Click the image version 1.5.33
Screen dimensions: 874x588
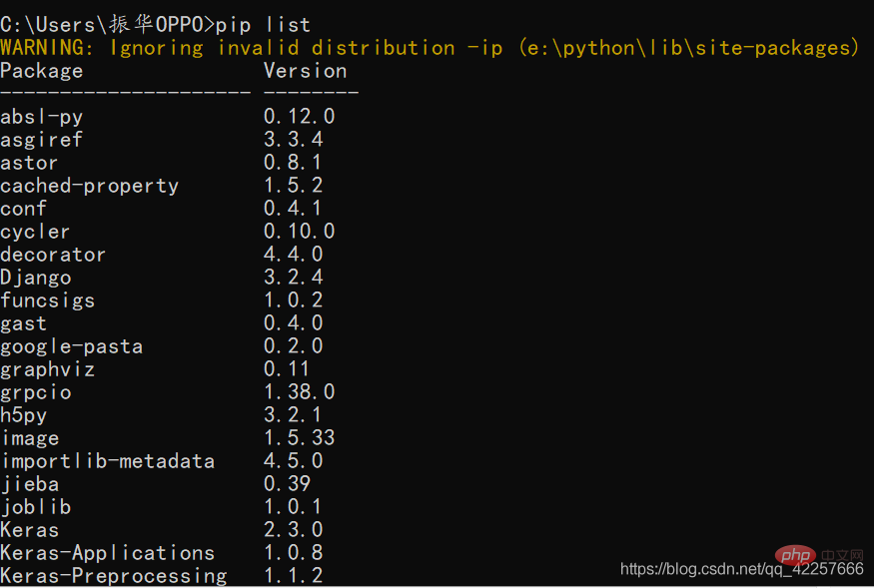(x=299, y=438)
